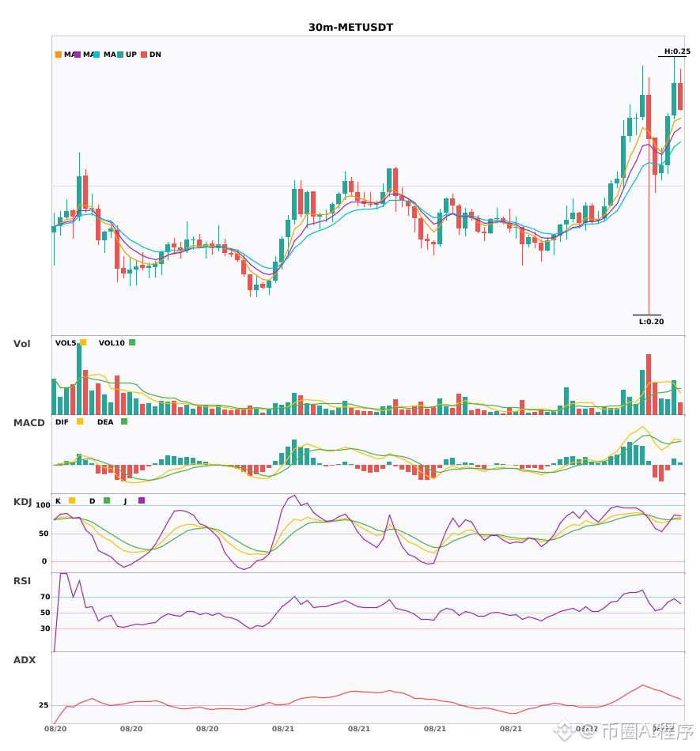
Task: Click the RSI 70 axis value
Action: [45, 597]
